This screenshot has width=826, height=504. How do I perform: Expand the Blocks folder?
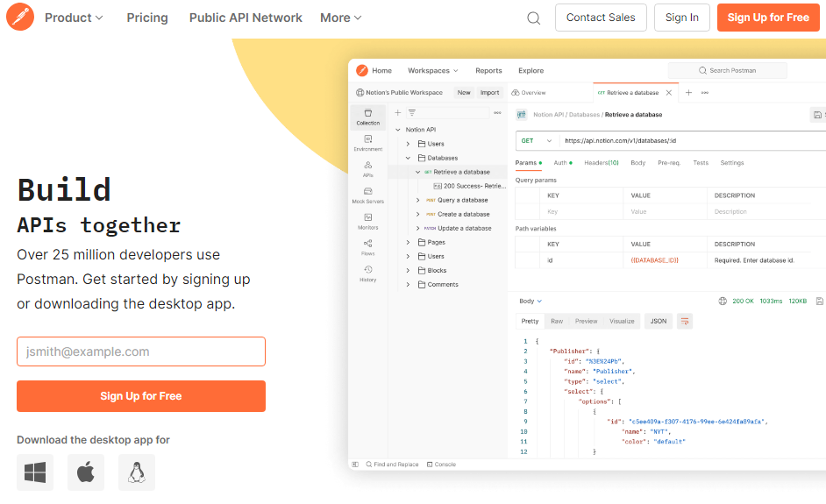(408, 270)
